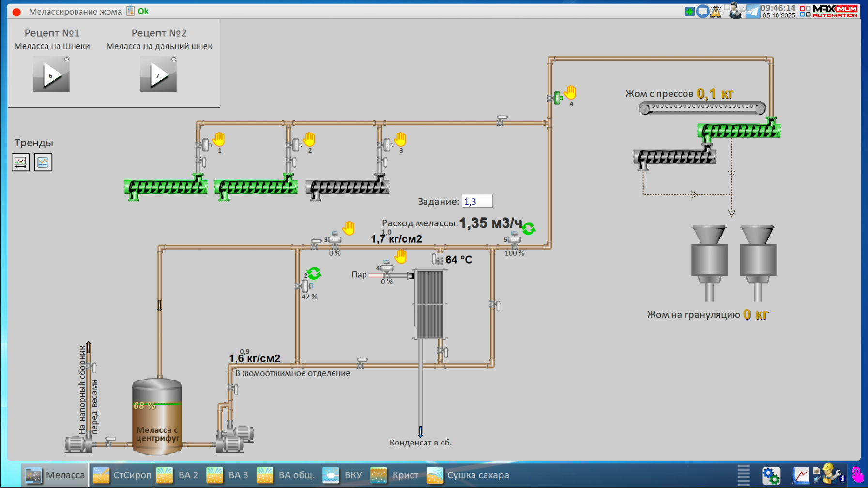Open the red line graph icon in bottom bar

click(x=801, y=475)
